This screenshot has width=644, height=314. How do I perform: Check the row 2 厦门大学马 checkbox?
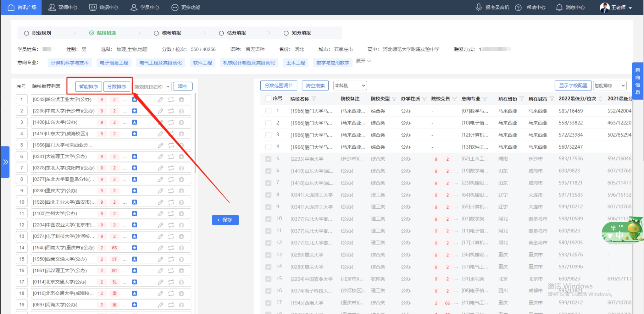point(268,123)
